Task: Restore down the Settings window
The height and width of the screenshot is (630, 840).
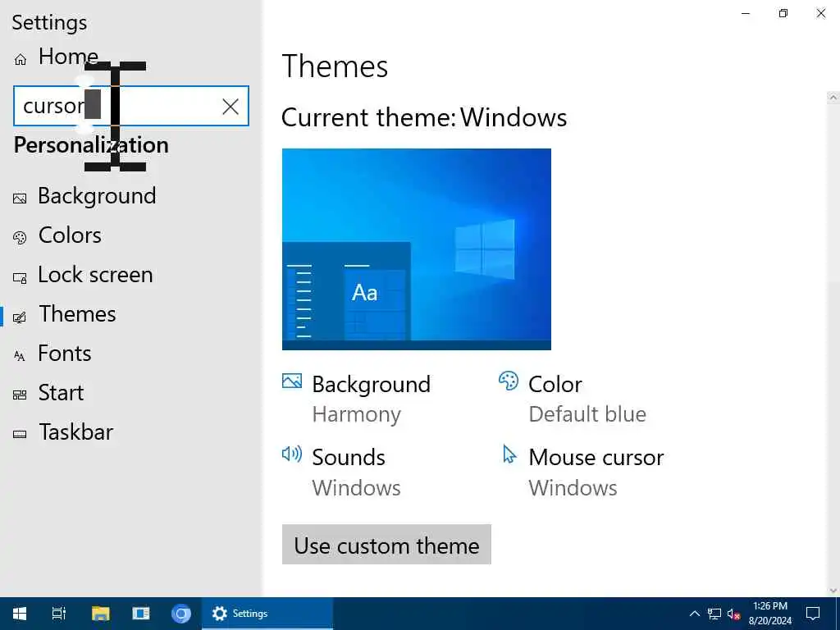Action: [783, 13]
